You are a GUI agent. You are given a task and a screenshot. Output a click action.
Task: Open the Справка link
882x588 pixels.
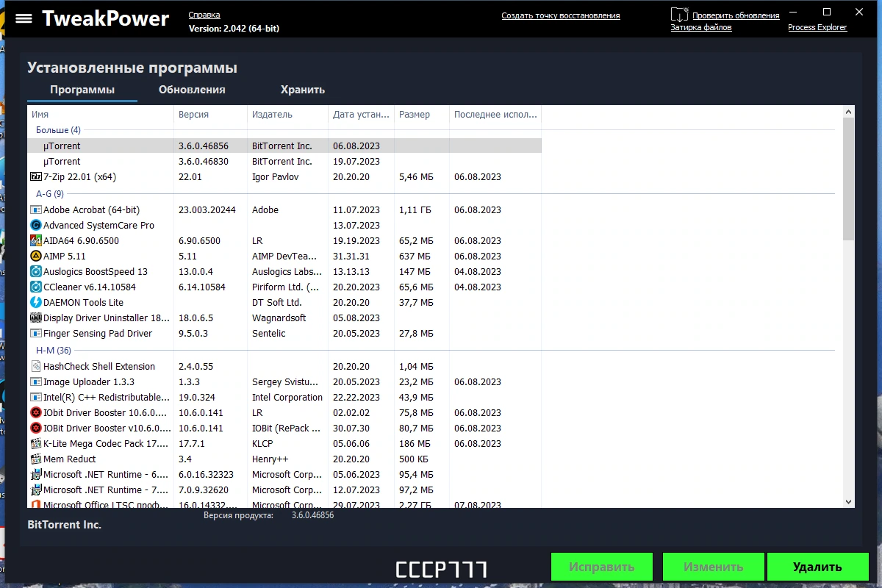coord(204,15)
